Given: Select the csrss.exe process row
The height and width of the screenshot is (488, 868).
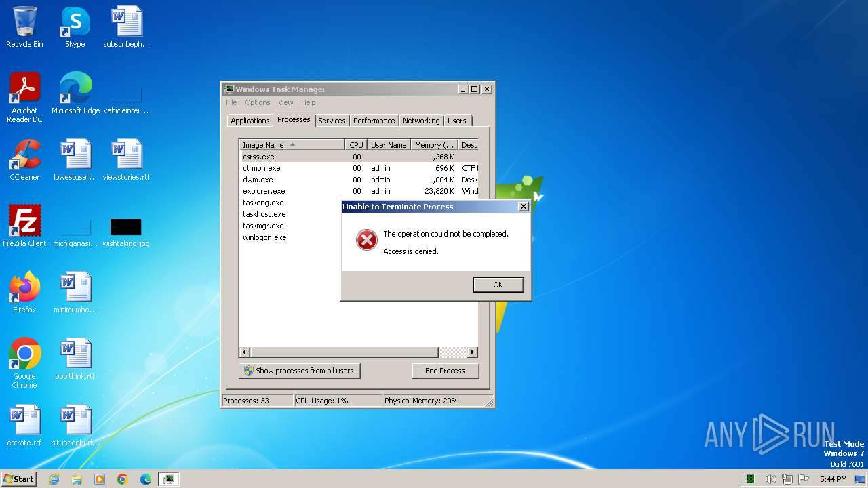Looking at the screenshot, I should point(359,157).
